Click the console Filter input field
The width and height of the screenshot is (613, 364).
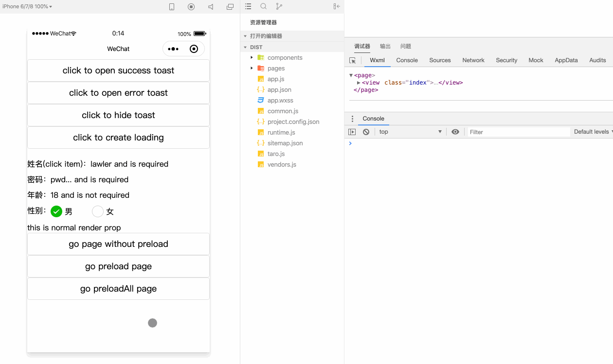coord(519,132)
